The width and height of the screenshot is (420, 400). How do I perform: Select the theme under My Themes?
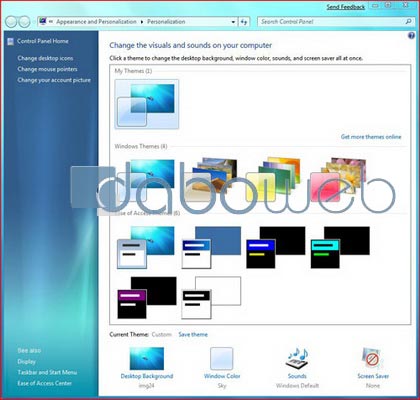coord(147,104)
